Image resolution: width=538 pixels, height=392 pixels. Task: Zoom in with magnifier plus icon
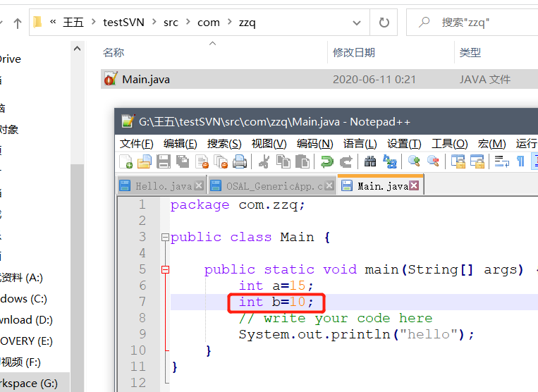pyautogui.click(x=414, y=161)
